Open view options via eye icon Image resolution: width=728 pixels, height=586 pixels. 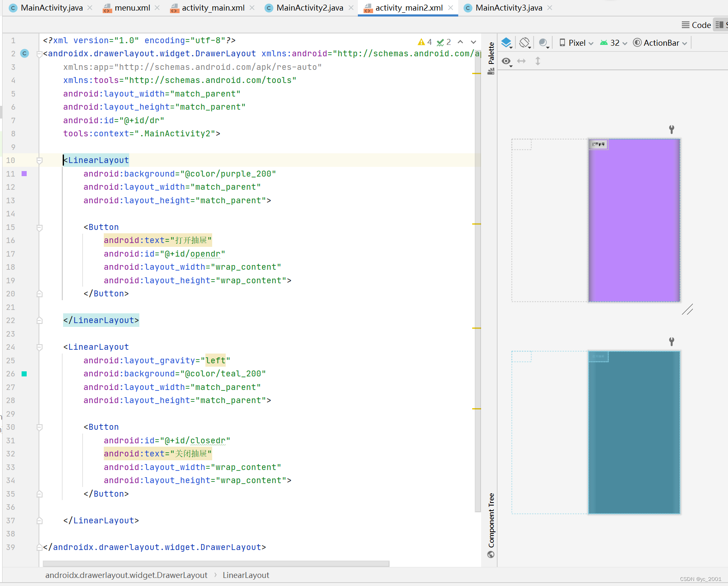click(506, 61)
